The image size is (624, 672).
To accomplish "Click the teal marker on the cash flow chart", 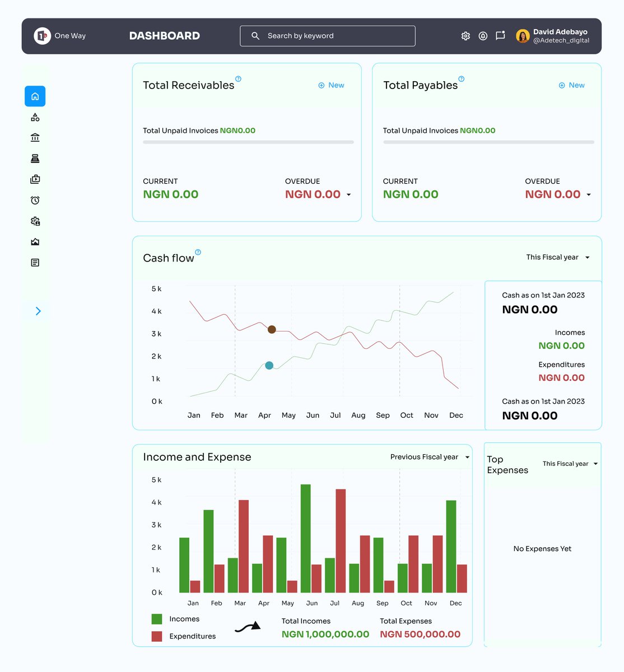I will click(269, 365).
